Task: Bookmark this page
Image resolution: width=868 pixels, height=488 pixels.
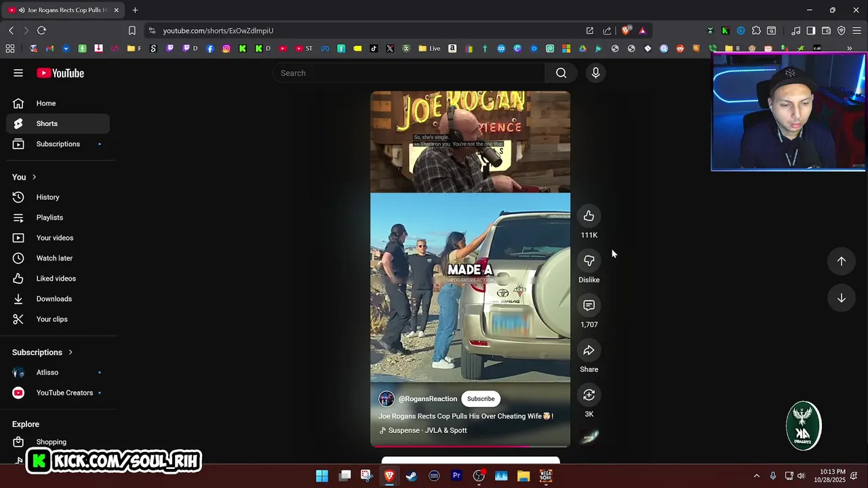Action: [132, 30]
